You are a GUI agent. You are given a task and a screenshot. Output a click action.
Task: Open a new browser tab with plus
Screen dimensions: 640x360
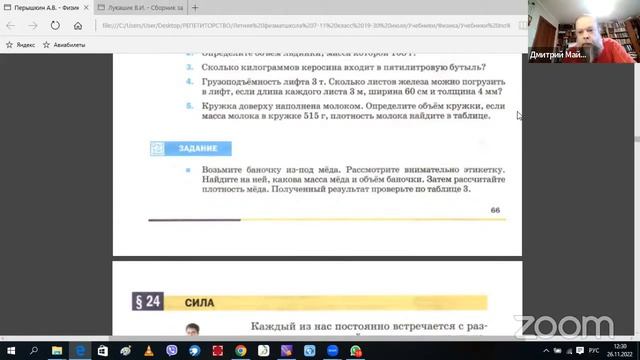click(195, 8)
